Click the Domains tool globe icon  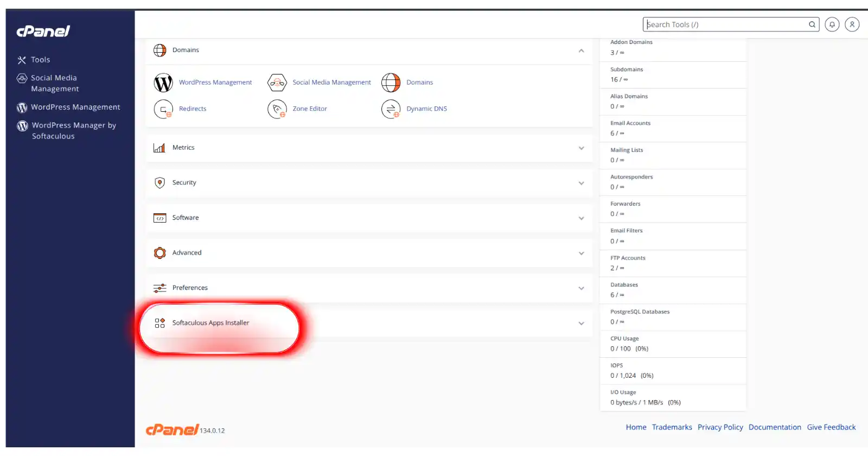tap(391, 83)
